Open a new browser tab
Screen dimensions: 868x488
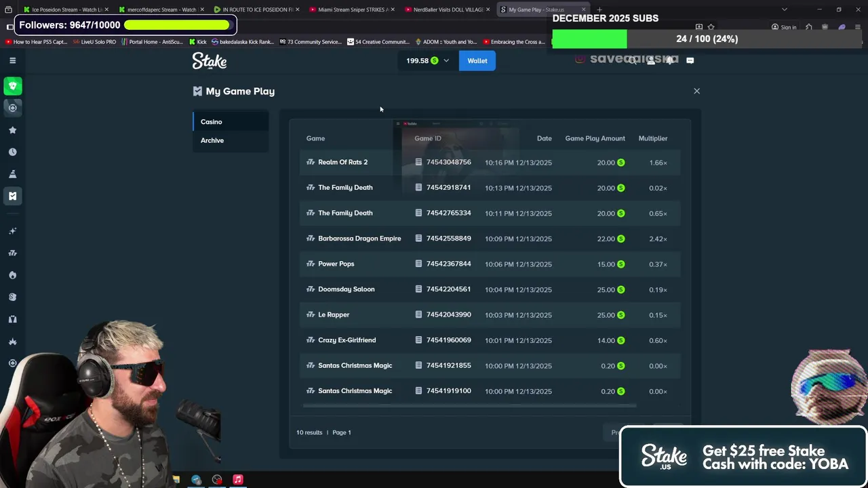pos(599,9)
